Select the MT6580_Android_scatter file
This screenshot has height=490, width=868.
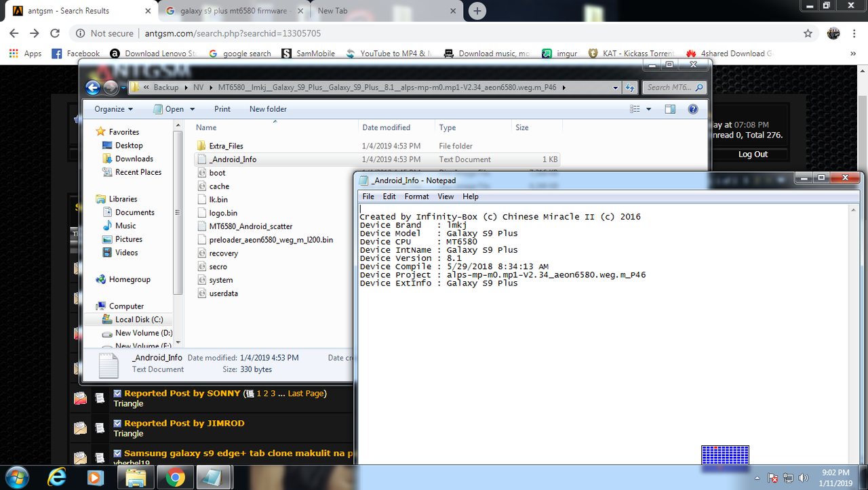pos(251,226)
